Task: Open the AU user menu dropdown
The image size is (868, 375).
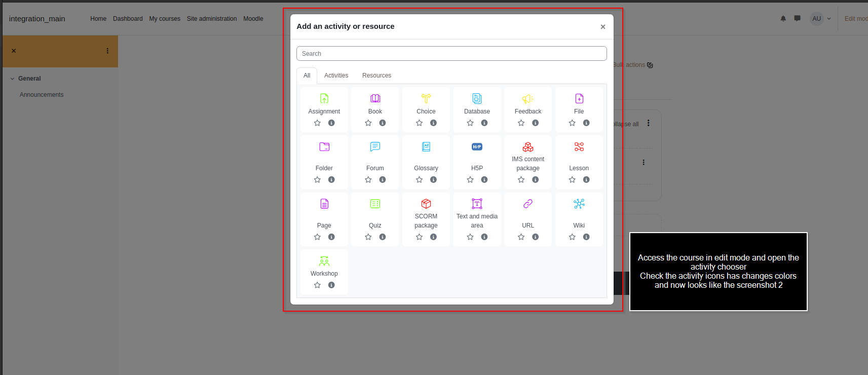Action: [x=821, y=19]
